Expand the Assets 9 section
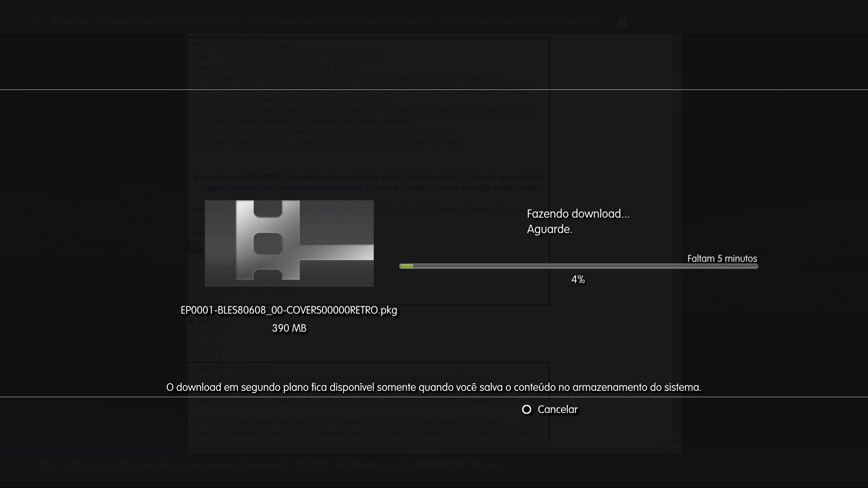The height and width of the screenshot is (488, 868). coord(203,298)
